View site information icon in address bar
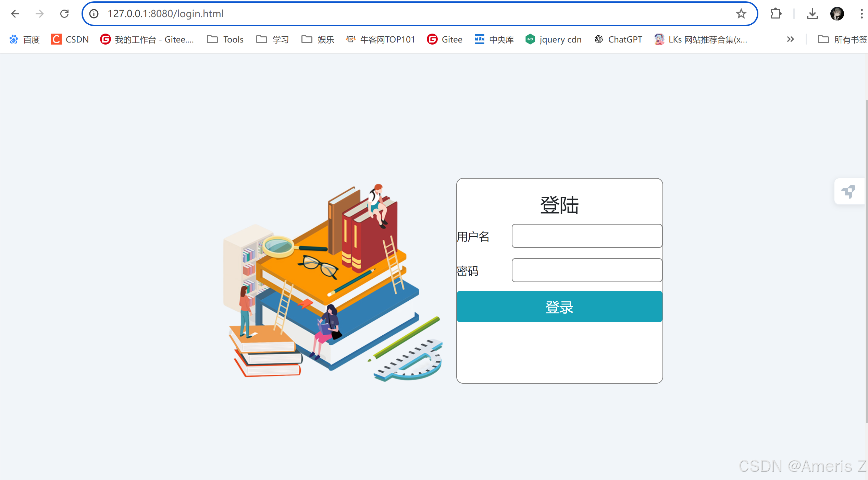Screen dimensions: 868x480 pyautogui.click(x=94, y=14)
